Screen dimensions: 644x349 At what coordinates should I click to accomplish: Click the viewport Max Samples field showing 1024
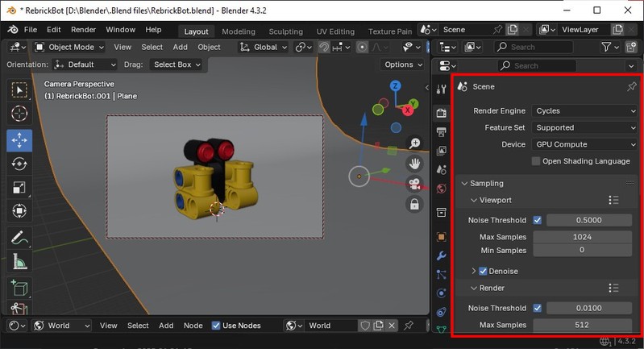coord(581,237)
